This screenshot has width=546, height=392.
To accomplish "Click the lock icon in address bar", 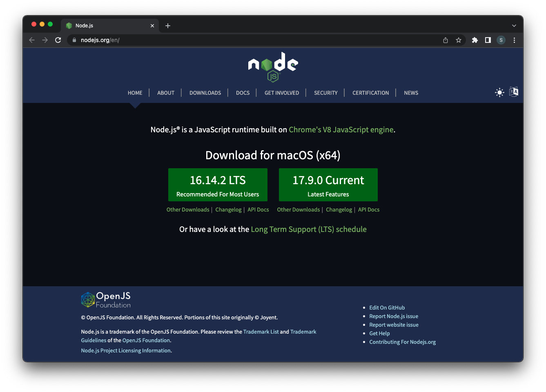I will tap(74, 40).
